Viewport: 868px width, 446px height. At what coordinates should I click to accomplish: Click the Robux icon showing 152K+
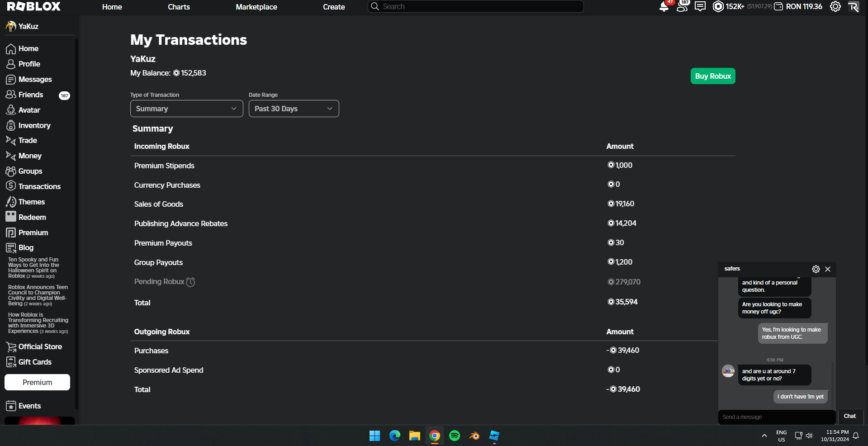pos(718,6)
